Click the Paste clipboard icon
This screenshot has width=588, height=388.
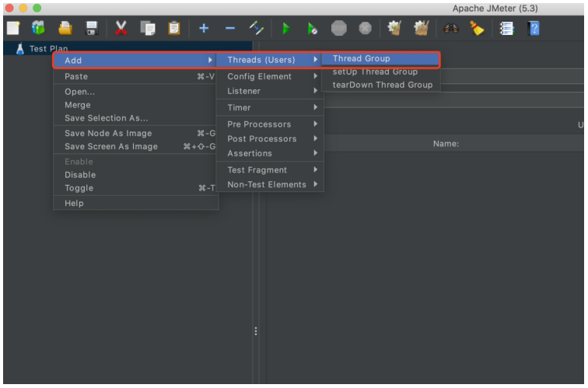(x=174, y=28)
